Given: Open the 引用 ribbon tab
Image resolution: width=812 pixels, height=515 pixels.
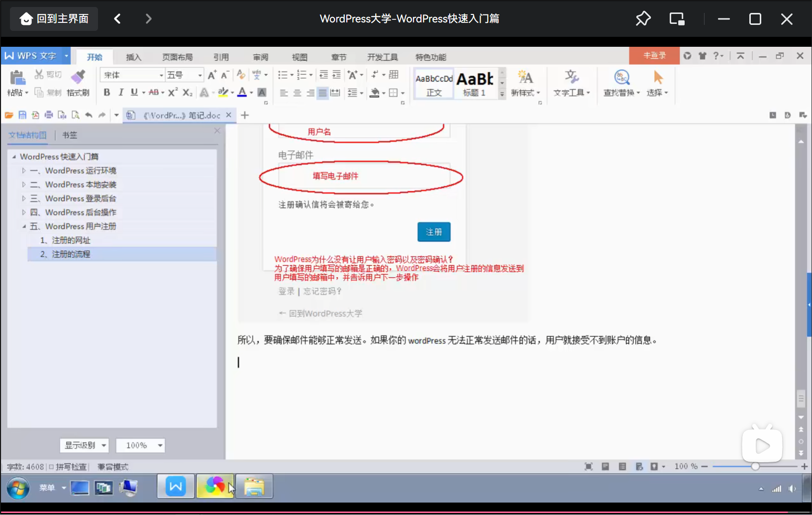Looking at the screenshot, I should (x=221, y=57).
